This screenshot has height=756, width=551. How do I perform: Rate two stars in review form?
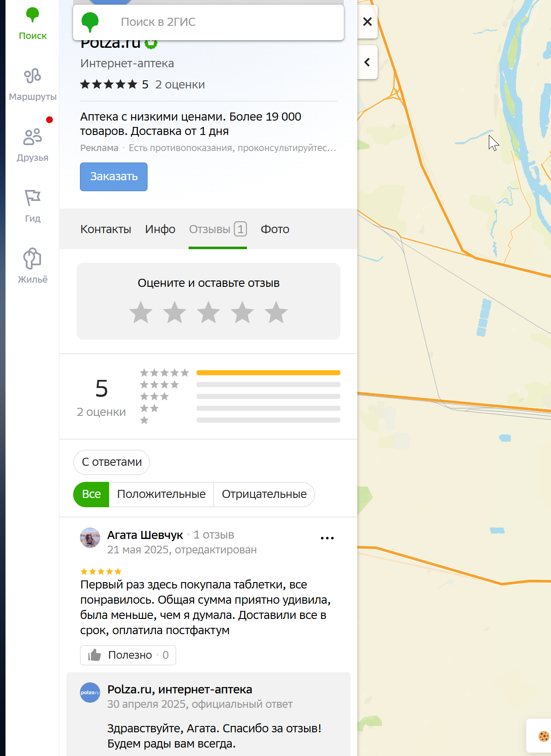(x=175, y=313)
